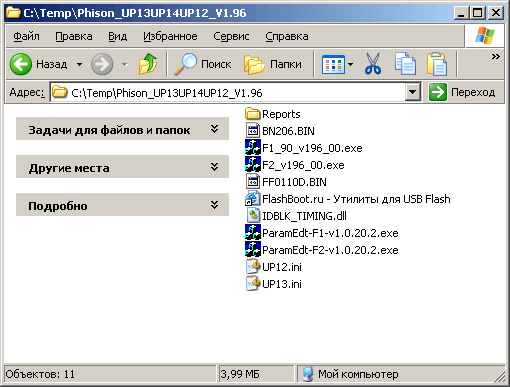Open the Search (Поиск) tool

tap(203, 64)
